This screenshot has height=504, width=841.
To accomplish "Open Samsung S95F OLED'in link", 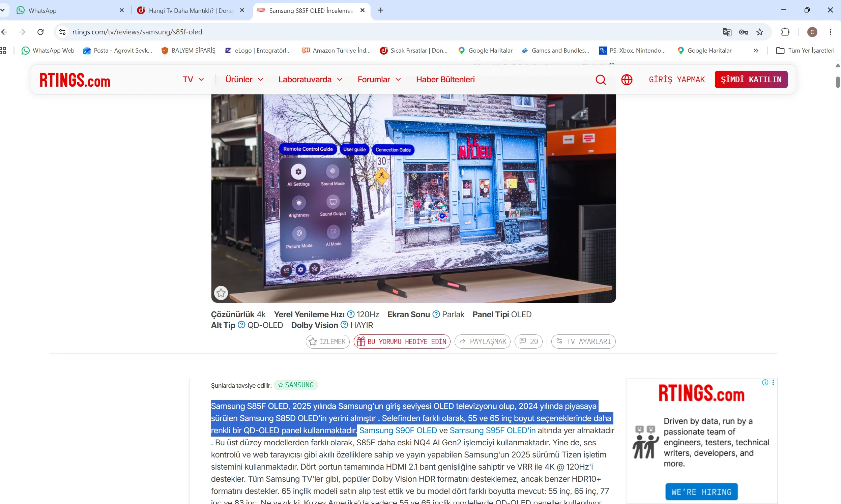I will (x=493, y=430).
